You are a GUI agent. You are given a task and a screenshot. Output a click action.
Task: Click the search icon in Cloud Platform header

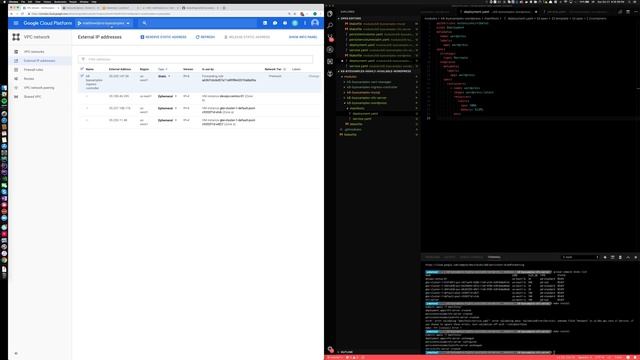pos(144,23)
